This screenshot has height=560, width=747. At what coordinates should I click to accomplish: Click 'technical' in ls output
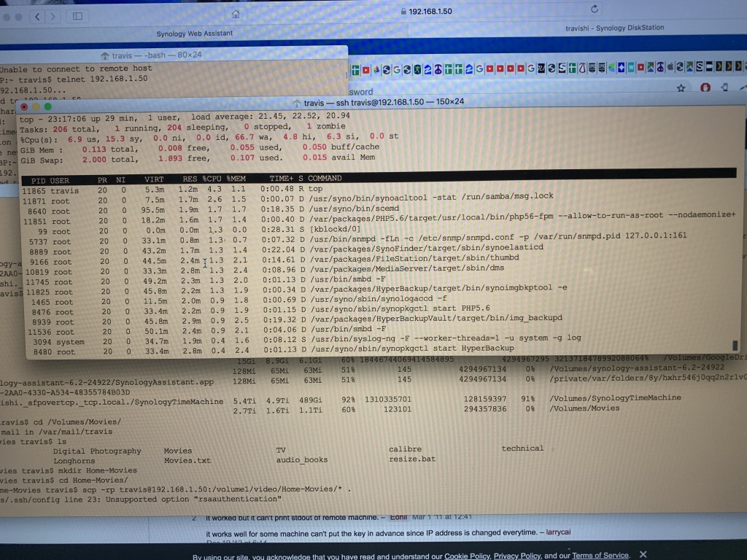[x=522, y=448]
